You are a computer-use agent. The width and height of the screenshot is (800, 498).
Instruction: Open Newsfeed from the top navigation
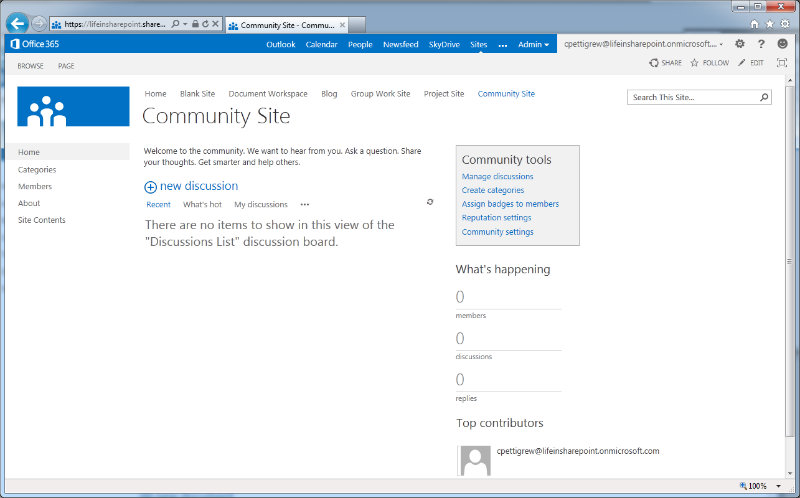point(401,44)
